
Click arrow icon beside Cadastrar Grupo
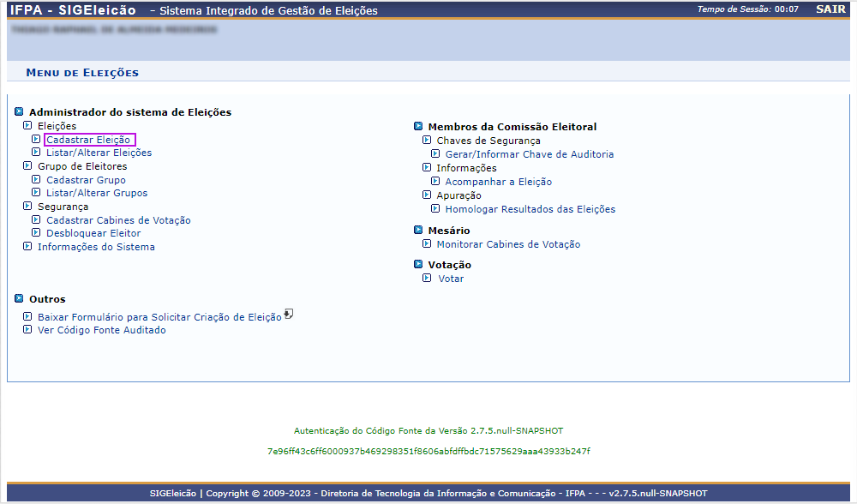pyautogui.click(x=36, y=179)
